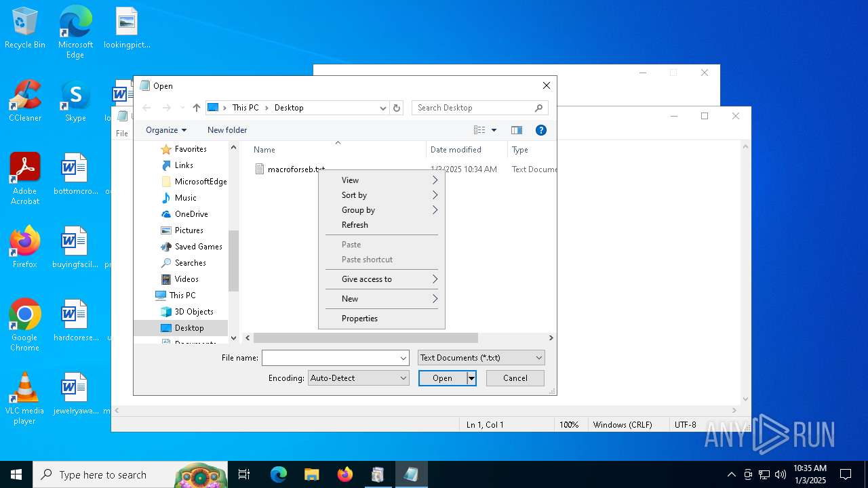Click the File name input field
This screenshot has width=868, height=488.
coord(330,358)
